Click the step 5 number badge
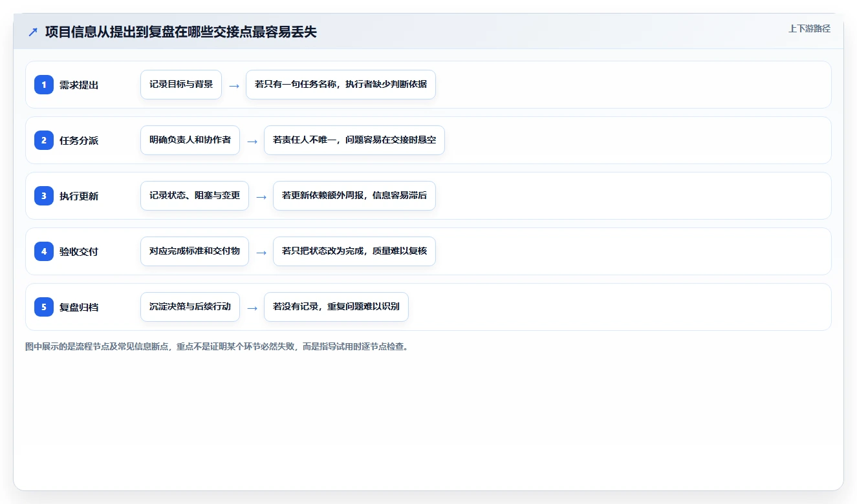The image size is (857, 504). point(44,307)
